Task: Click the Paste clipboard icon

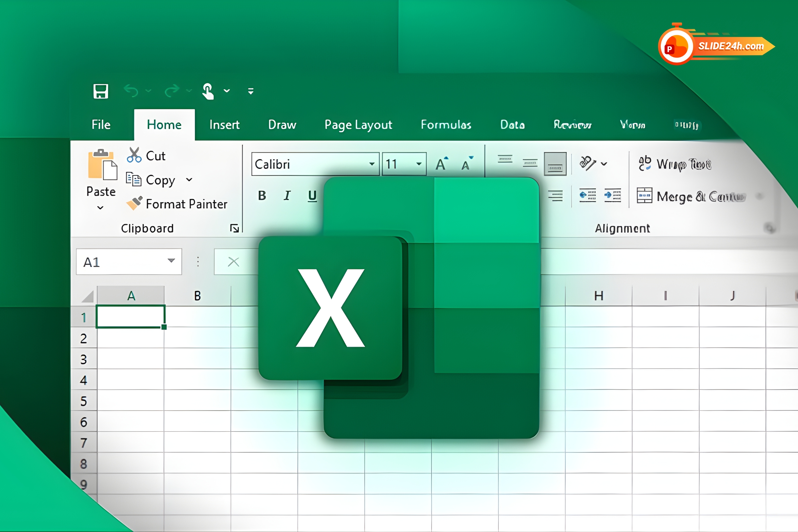Action: [103, 164]
